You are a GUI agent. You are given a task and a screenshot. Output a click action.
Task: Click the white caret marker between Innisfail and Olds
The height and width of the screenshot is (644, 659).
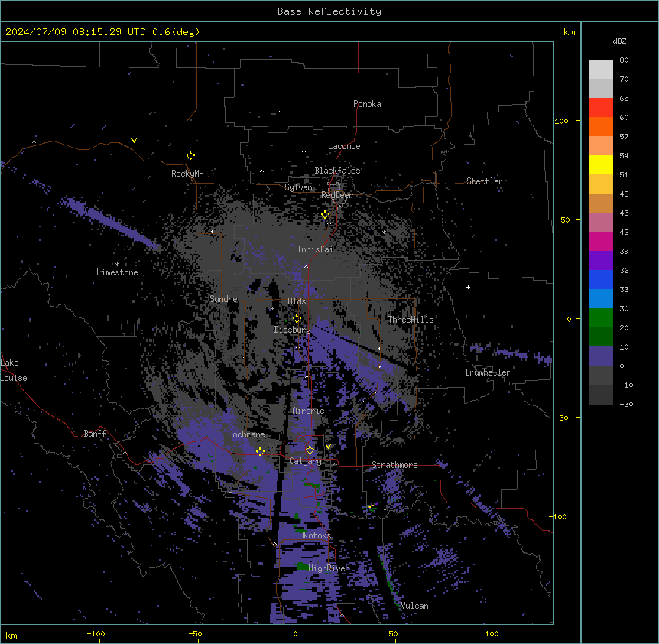coord(306,266)
